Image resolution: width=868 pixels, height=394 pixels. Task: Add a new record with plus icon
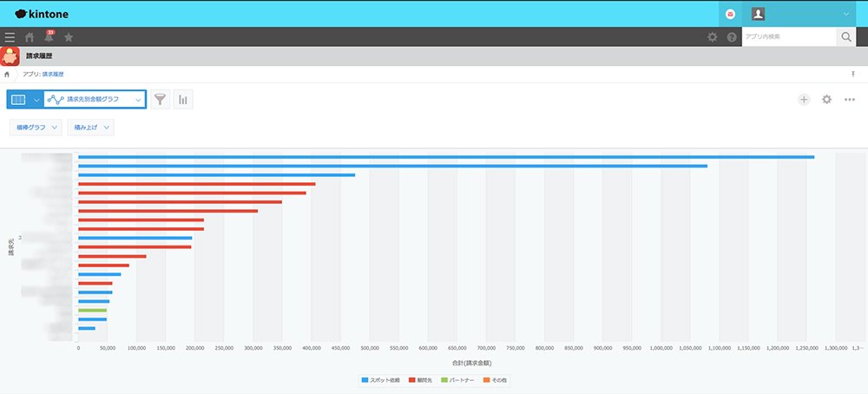tap(804, 100)
